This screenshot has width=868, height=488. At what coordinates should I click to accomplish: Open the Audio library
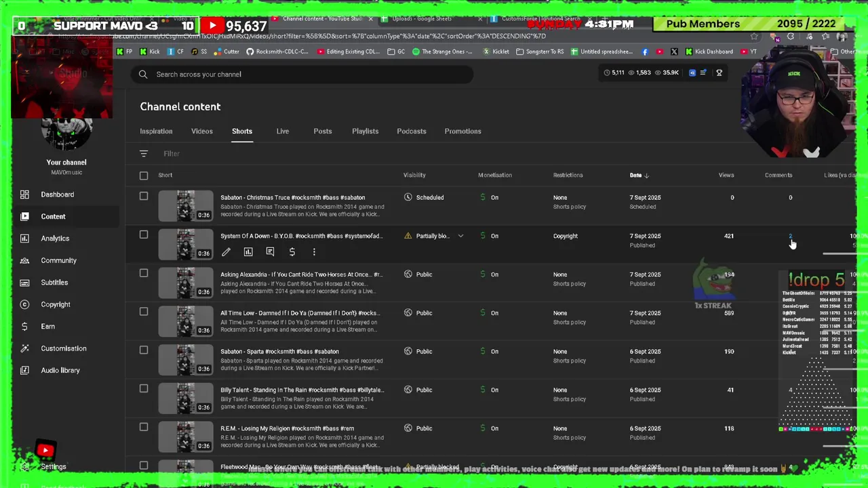click(60, 370)
